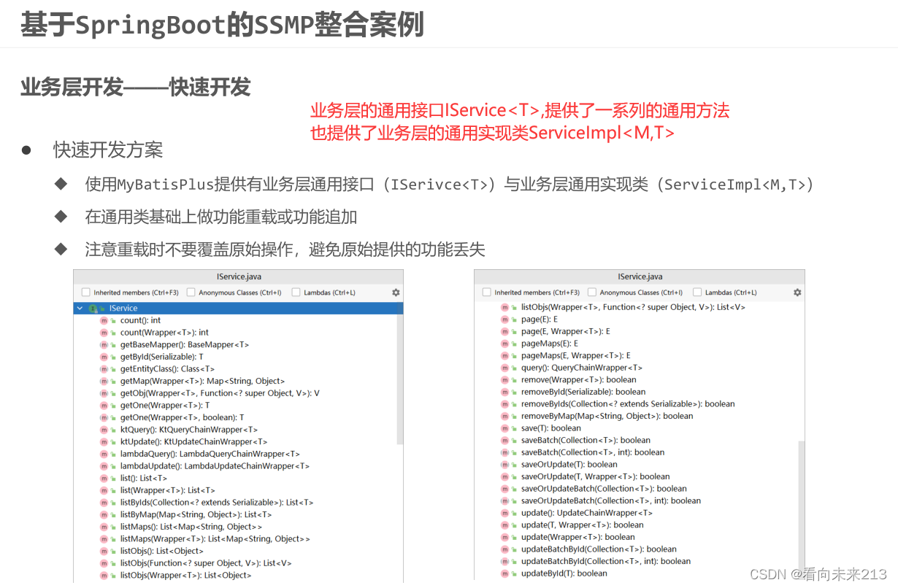Click the method icon next to save(): boolean
Viewport: 898px width, 588px height.
(504, 428)
